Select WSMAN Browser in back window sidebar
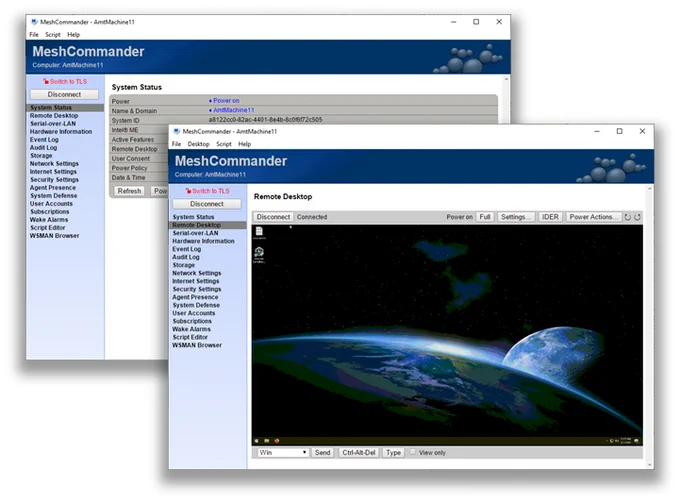The height and width of the screenshot is (502, 680). 55,236
